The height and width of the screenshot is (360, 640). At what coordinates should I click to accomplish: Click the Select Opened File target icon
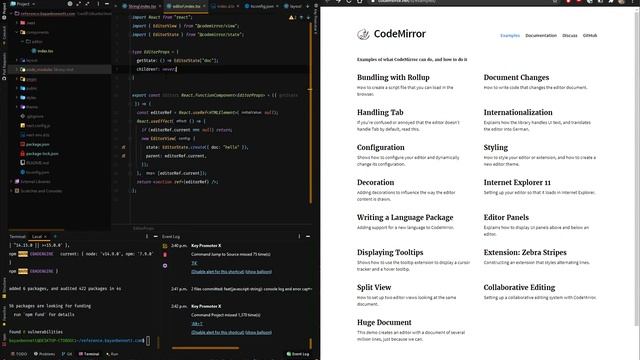(x=70, y=4)
